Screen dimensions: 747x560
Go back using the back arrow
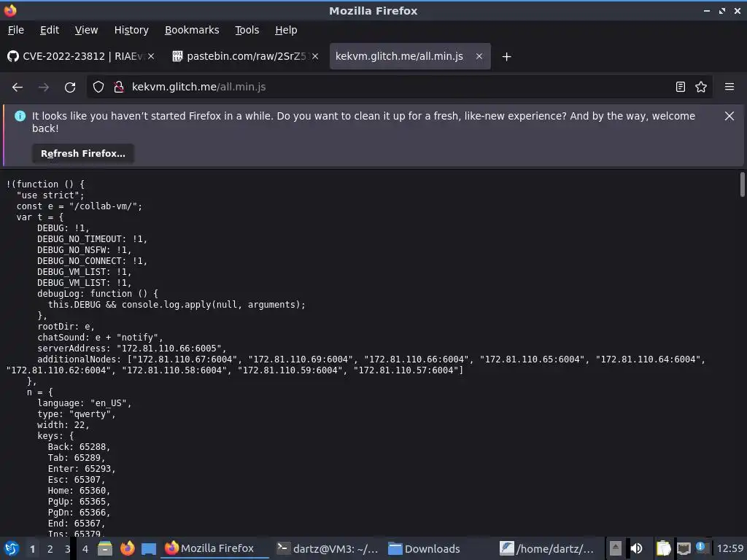[x=18, y=87]
